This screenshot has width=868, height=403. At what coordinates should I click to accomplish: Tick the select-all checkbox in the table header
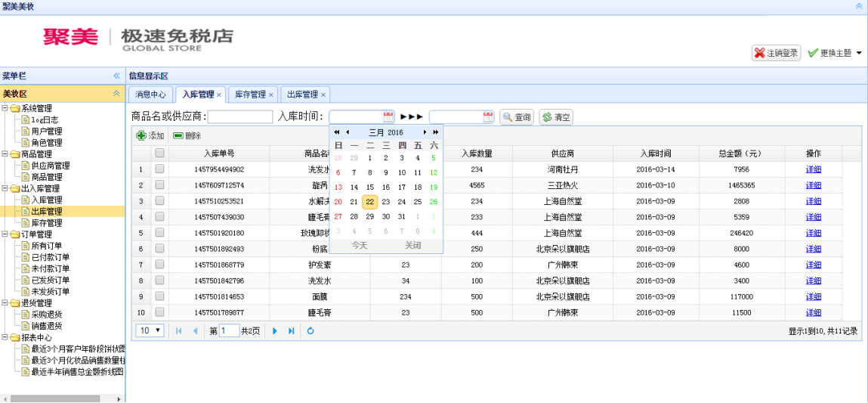[159, 153]
